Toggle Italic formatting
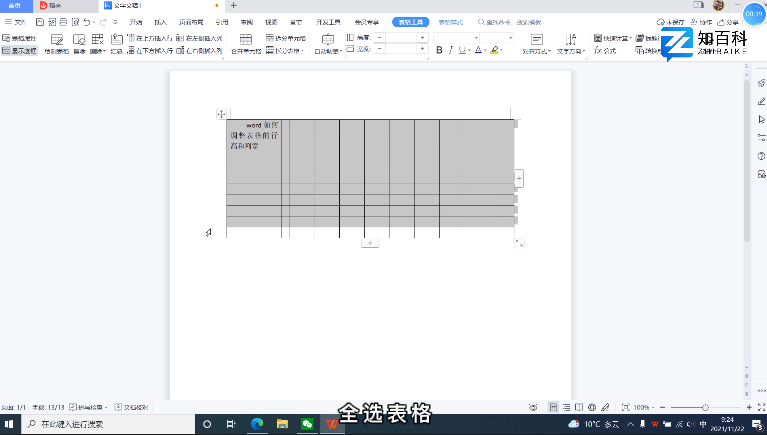767x435 pixels. [451, 50]
